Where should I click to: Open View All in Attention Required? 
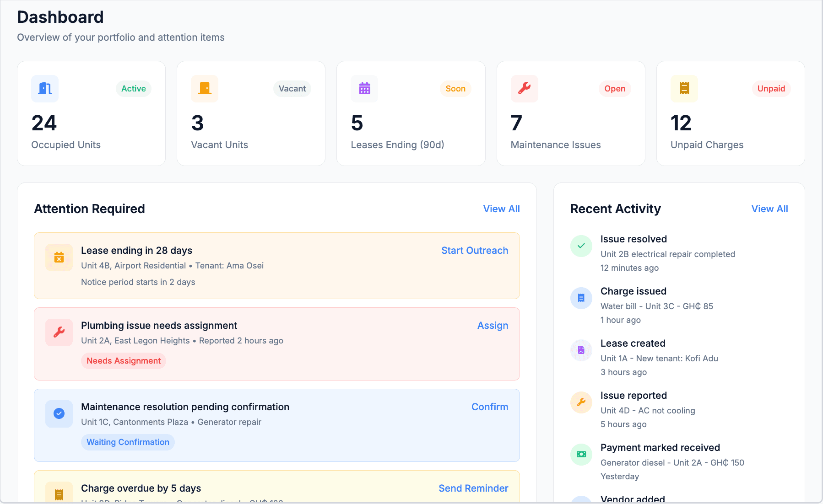click(501, 209)
